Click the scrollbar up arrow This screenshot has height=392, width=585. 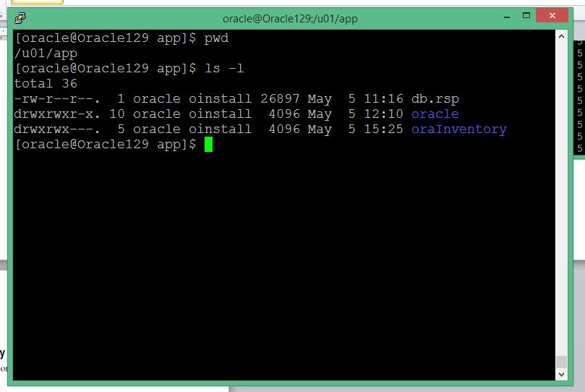click(561, 37)
